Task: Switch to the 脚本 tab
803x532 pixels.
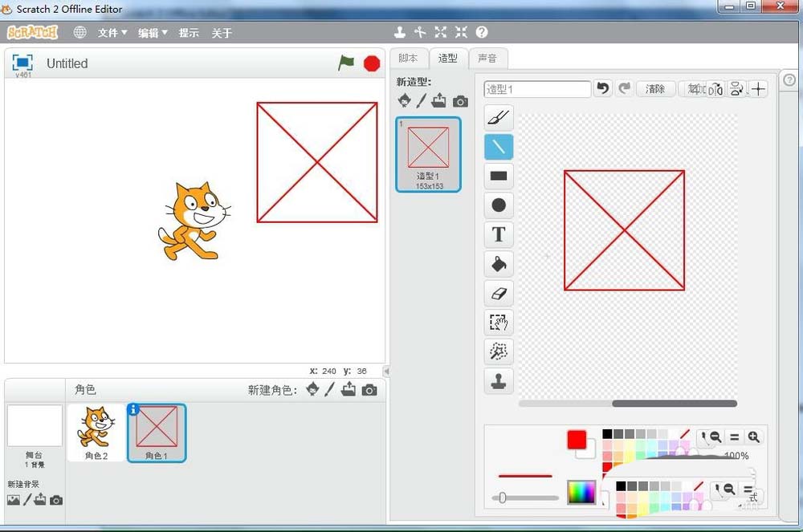Action: tap(408, 59)
